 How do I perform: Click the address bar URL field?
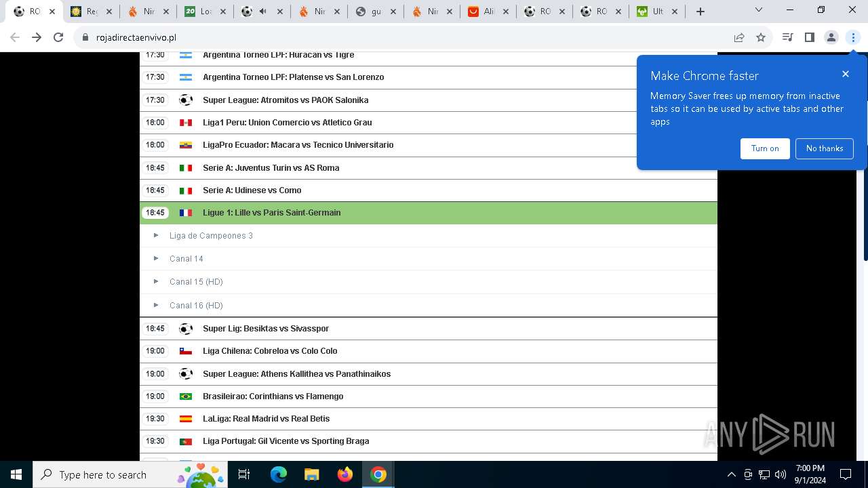[x=407, y=37]
